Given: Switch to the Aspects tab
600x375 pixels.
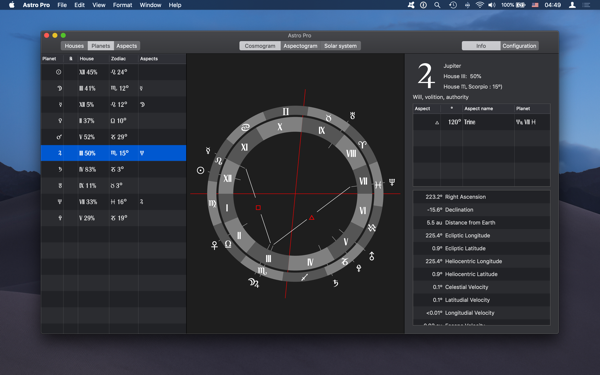Looking at the screenshot, I should tap(127, 46).
